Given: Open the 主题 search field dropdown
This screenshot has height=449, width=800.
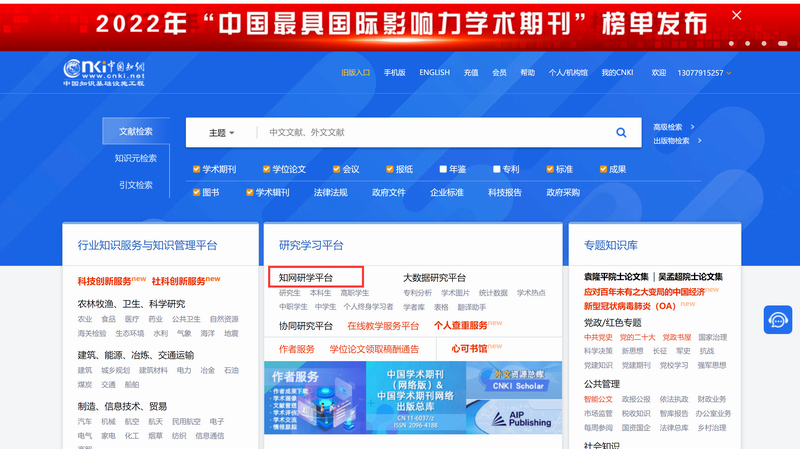Looking at the screenshot, I should pyautogui.click(x=221, y=133).
